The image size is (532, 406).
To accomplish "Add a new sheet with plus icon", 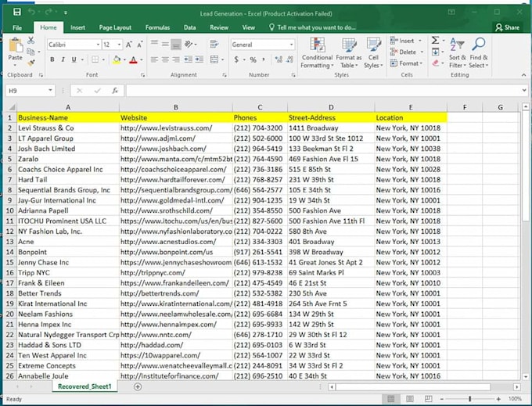I will (138, 386).
